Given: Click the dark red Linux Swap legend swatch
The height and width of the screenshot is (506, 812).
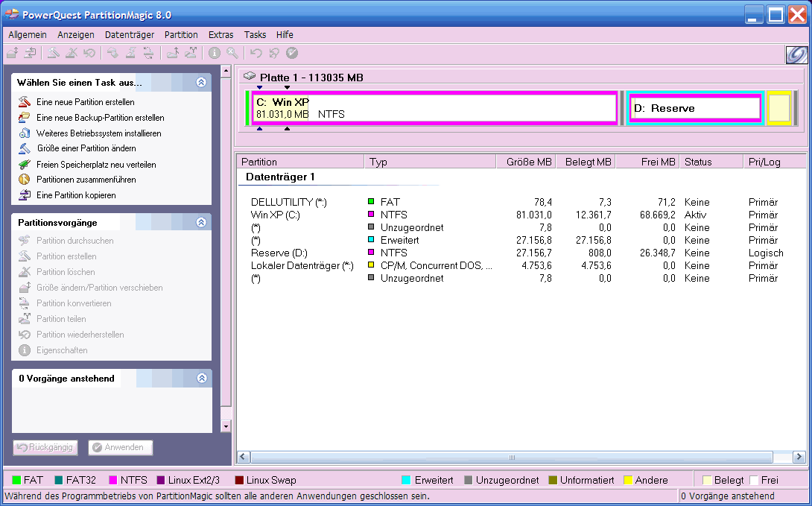Looking at the screenshot, I should point(238,480).
